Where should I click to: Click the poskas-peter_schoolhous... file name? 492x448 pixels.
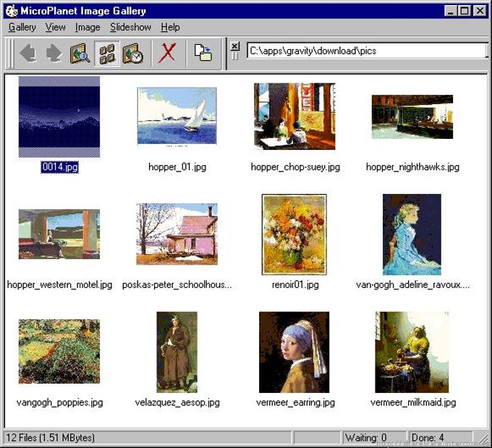tap(177, 284)
